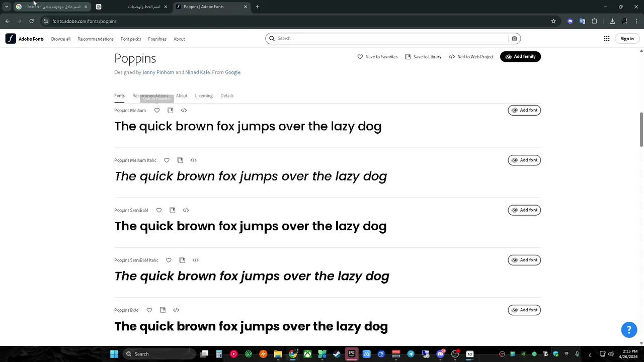The image size is (644, 362).
Task: Favorite Poppins Medium Italic heart icon
Action: [x=167, y=160]
